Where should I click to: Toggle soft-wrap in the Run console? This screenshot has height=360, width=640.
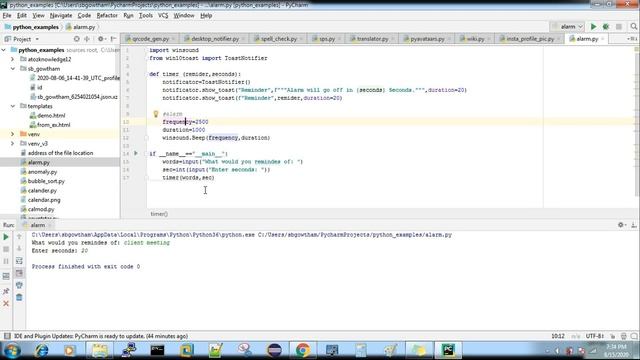point(19,261)
